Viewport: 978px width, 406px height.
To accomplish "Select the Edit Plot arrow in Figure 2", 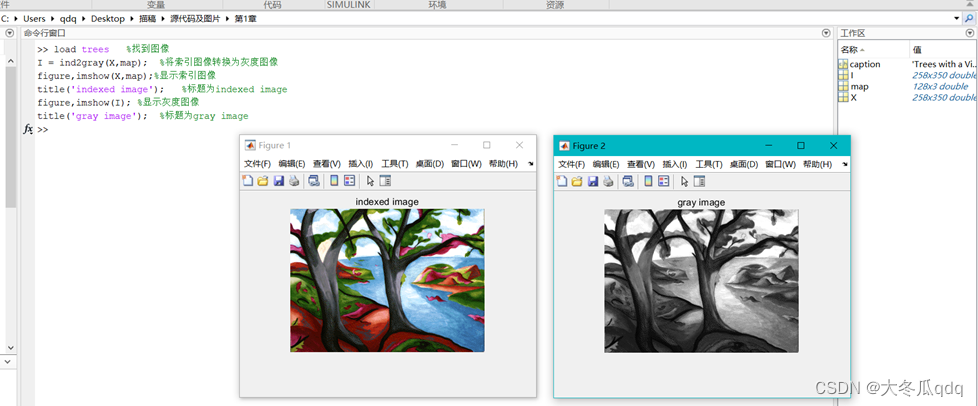I will [x=685, y=181].
